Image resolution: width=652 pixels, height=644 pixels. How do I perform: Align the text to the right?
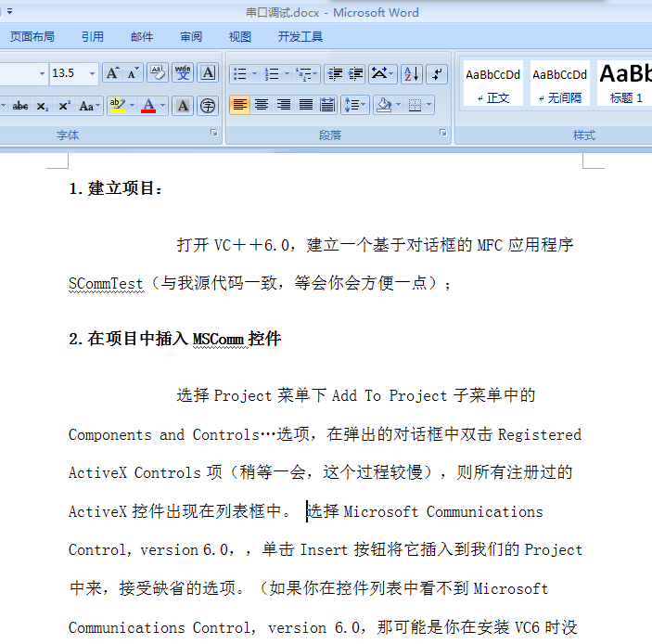284,105
